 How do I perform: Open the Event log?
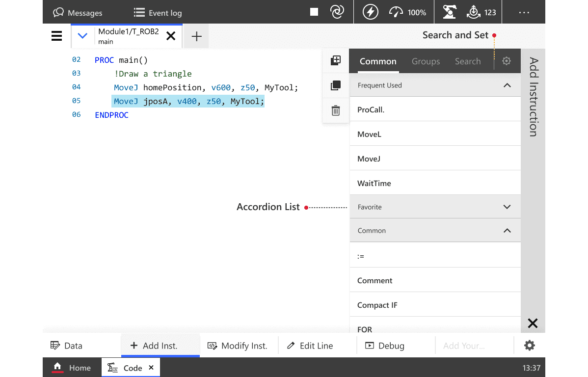pyautogui.click(x=158, y=13)
